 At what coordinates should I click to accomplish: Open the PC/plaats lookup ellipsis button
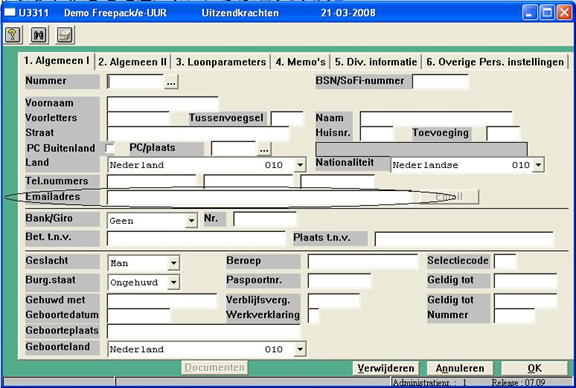[264, 149]
